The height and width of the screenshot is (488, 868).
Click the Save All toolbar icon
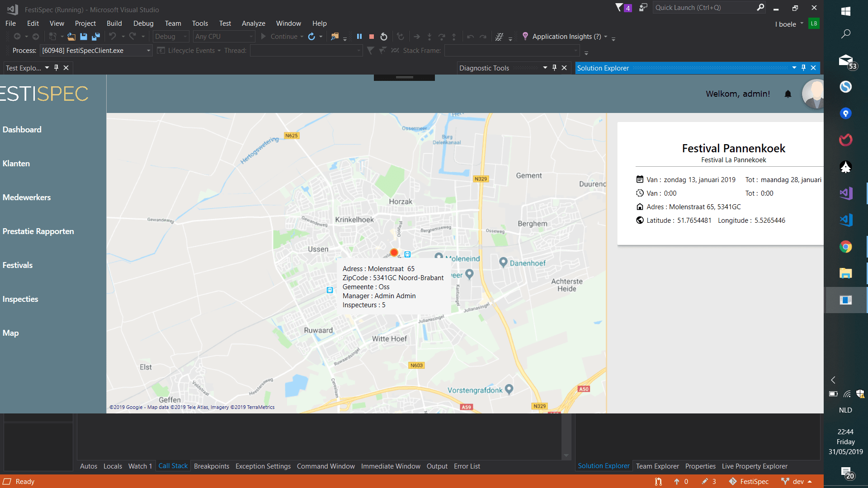point(95,37)
